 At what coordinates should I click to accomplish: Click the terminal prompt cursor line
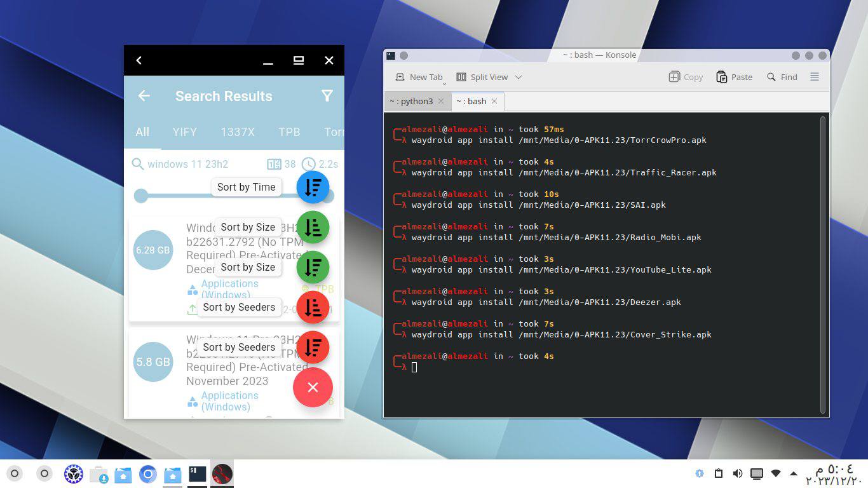[x=414, y=367]
